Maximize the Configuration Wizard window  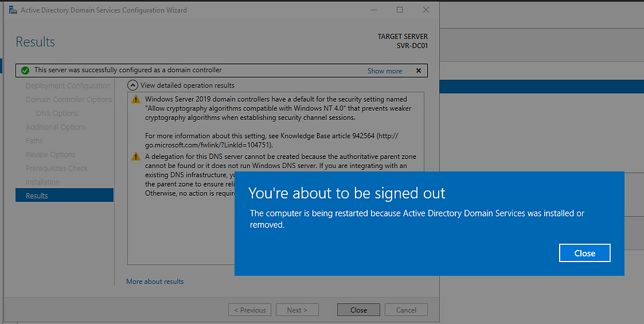400,10
